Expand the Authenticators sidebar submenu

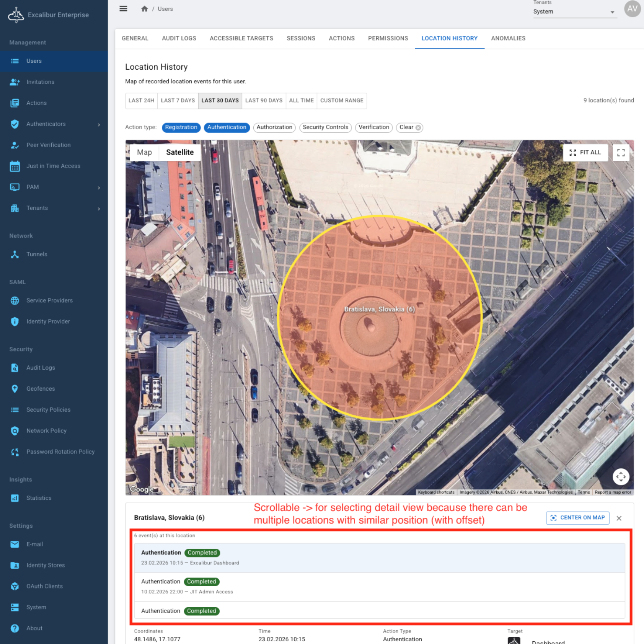coord(99,124)
